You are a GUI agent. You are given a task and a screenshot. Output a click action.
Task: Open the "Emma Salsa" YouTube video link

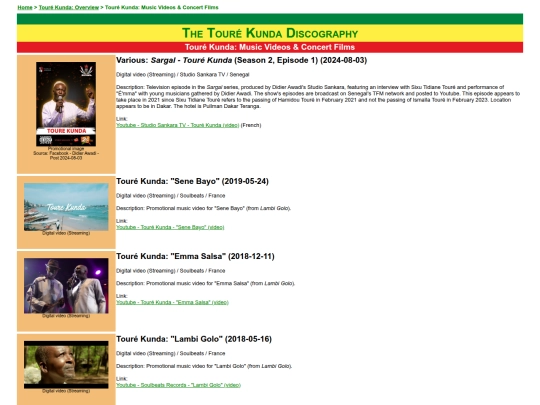pos(172,302)
